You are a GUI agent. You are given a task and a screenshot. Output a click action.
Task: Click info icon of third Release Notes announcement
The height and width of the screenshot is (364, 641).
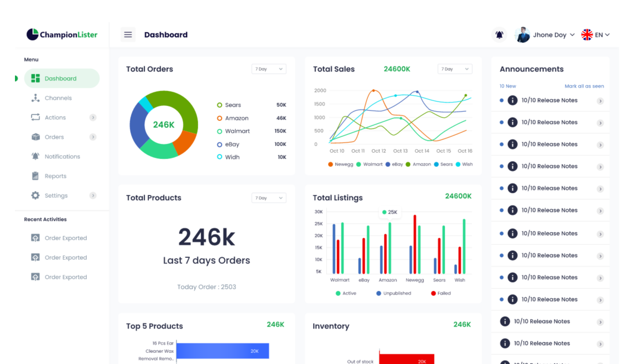(513, 144)
